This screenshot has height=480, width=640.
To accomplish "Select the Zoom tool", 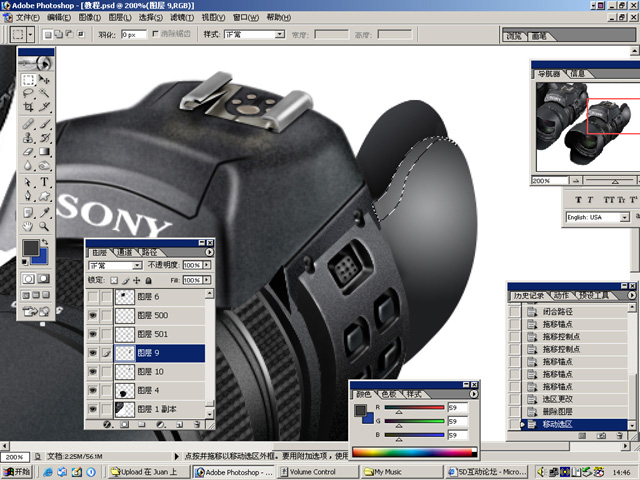I will pos(44,226).
